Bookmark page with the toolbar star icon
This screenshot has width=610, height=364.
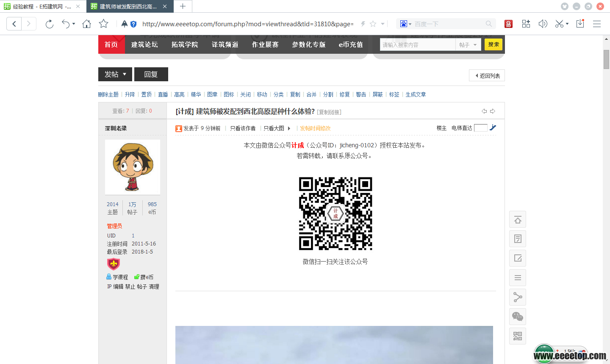[103, 24]
